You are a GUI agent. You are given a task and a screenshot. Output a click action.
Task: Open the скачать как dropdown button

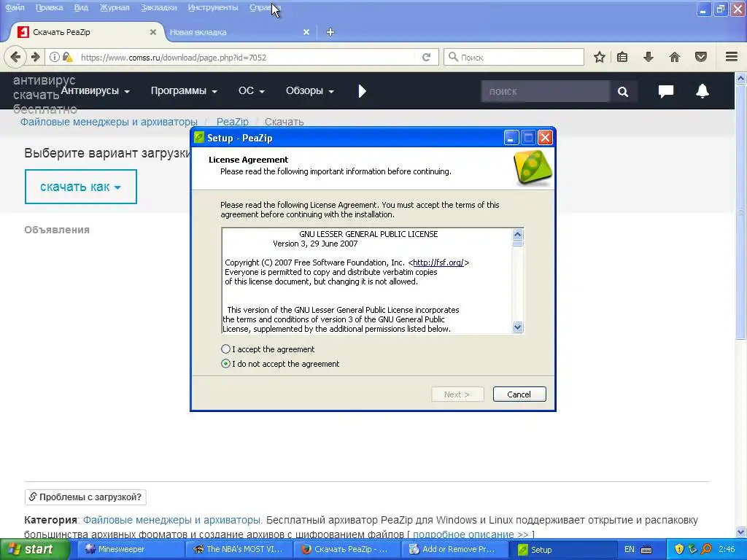click(x=80, y=187)
